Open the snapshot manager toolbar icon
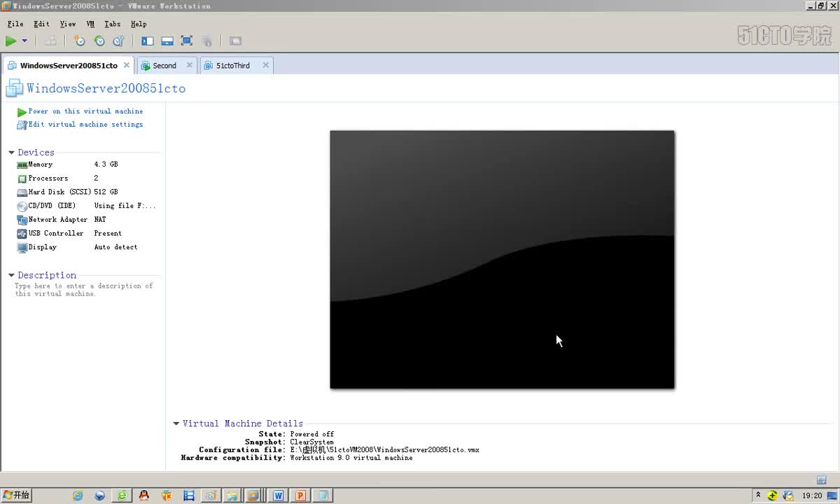 (118, 41)
